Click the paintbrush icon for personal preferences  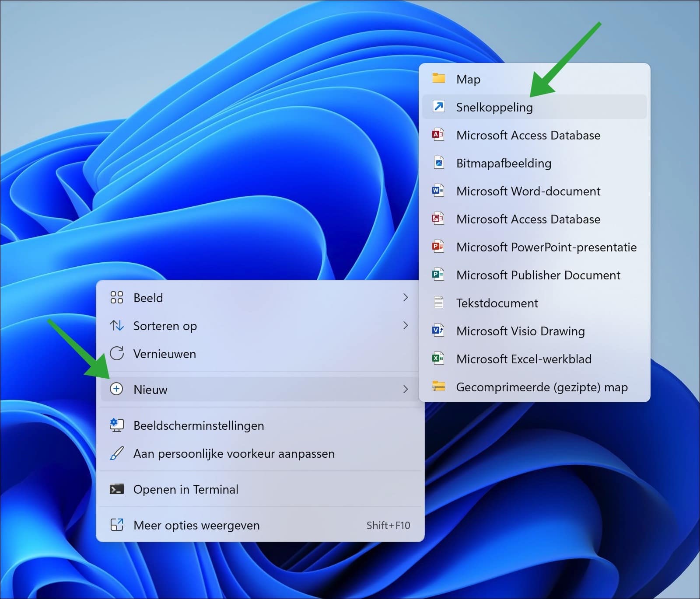(116, 453)
